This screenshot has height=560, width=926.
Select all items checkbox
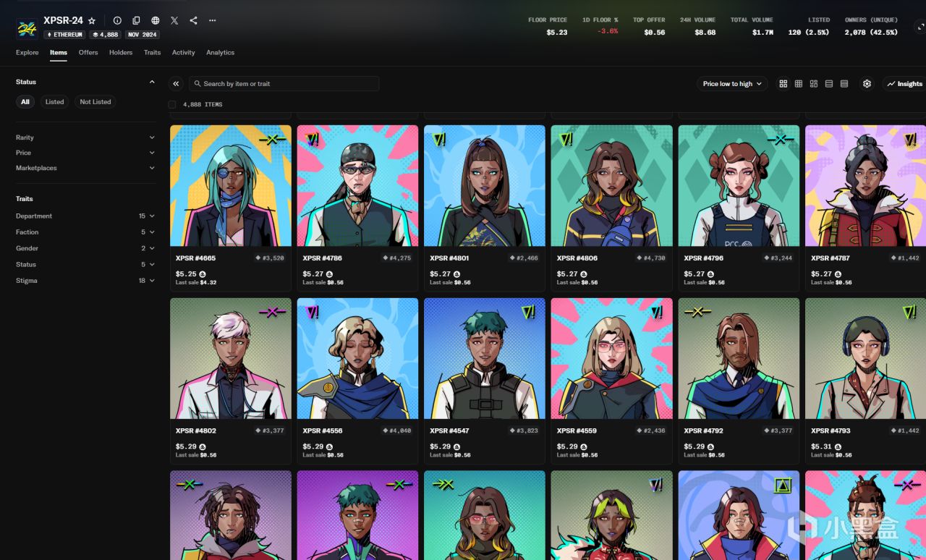coord(172,105)
